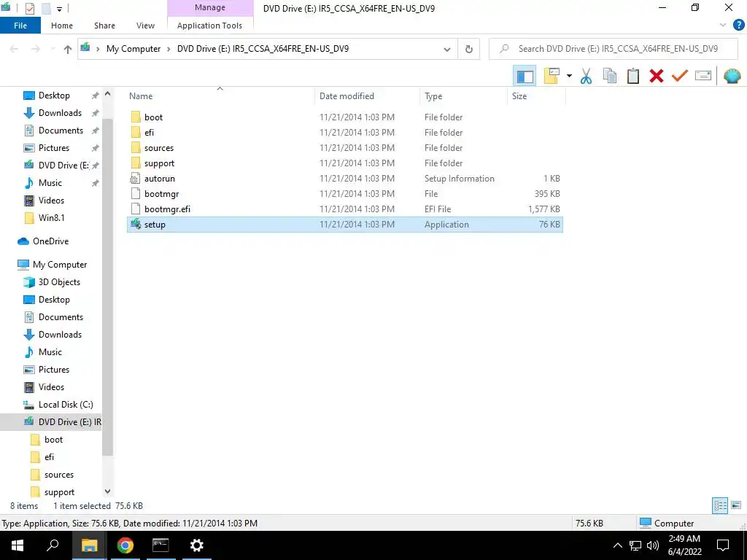Click the Back navigation arrow
The image size is (747, 560).
[x=14, y=49]
